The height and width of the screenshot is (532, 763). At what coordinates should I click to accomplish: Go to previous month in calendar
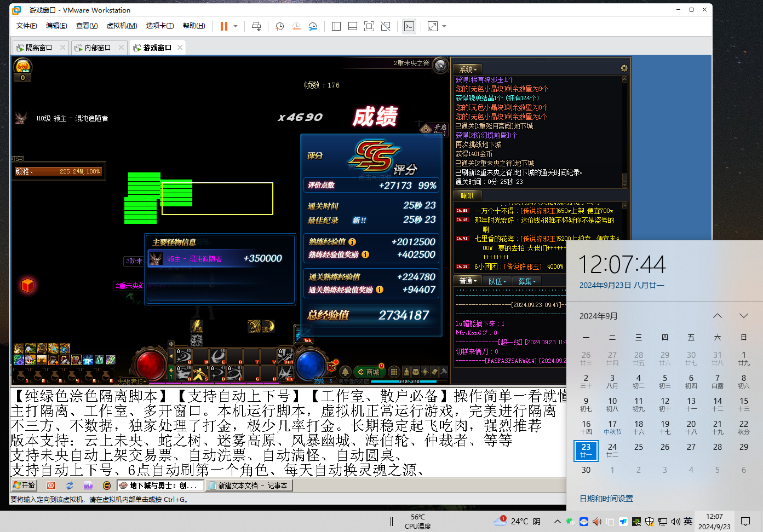[x=718, y=316]
